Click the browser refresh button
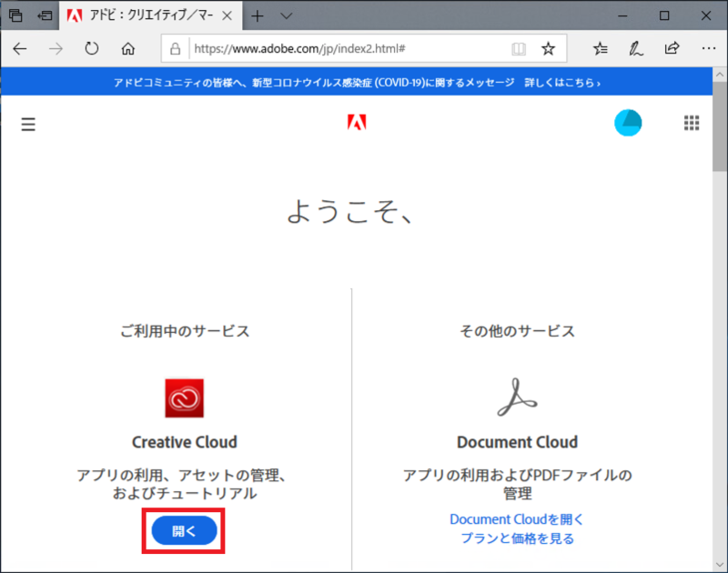728x573 pixels. coord(91,49)
